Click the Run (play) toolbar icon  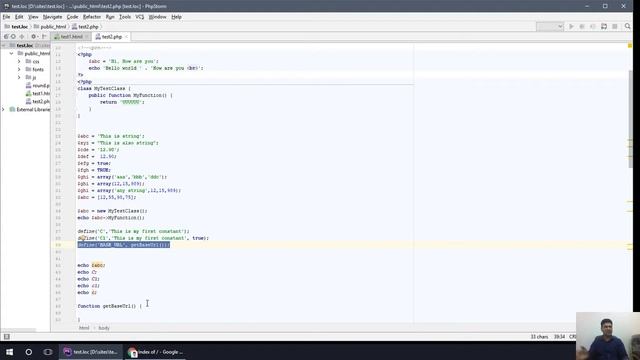pos(571,27)
